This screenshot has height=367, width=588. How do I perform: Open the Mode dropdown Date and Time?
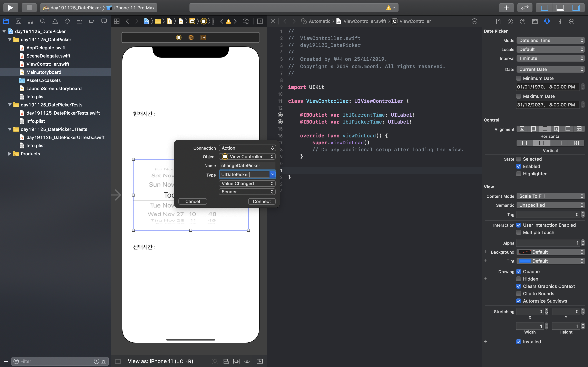point(550,40)
